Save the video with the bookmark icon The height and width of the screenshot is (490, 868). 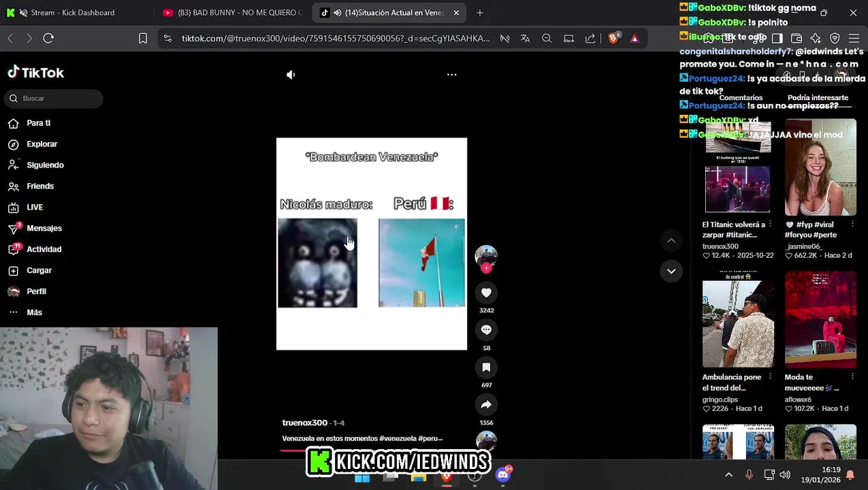click(x=486, y=367)
